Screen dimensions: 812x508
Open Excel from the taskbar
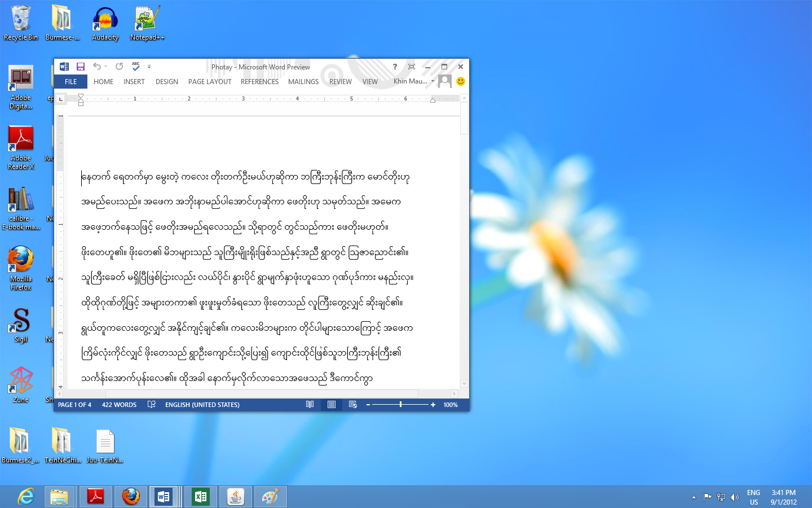coord(201,497)
